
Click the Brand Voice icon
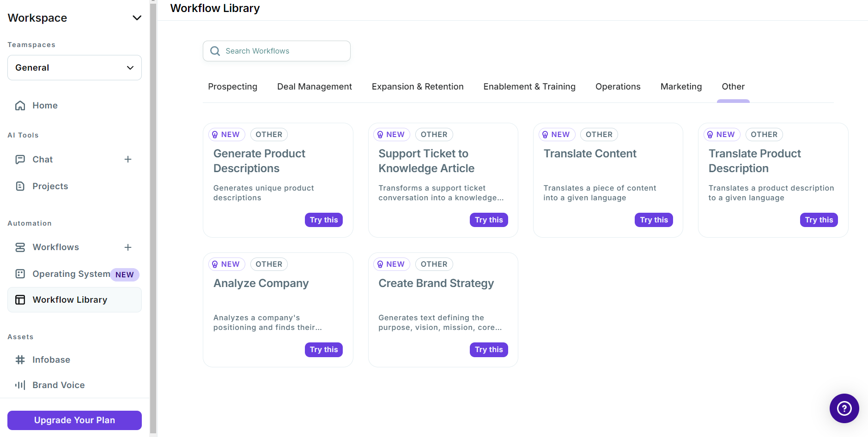click(x=20, y=385)
